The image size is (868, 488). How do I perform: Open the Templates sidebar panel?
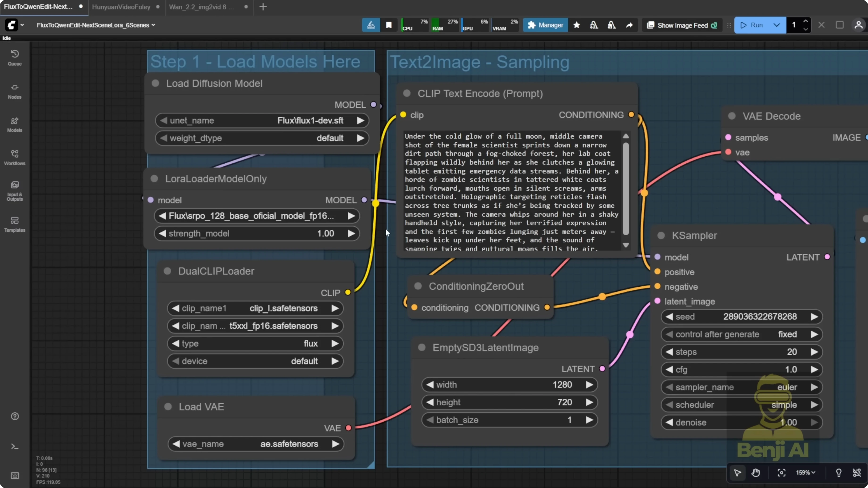pos(14,224)
